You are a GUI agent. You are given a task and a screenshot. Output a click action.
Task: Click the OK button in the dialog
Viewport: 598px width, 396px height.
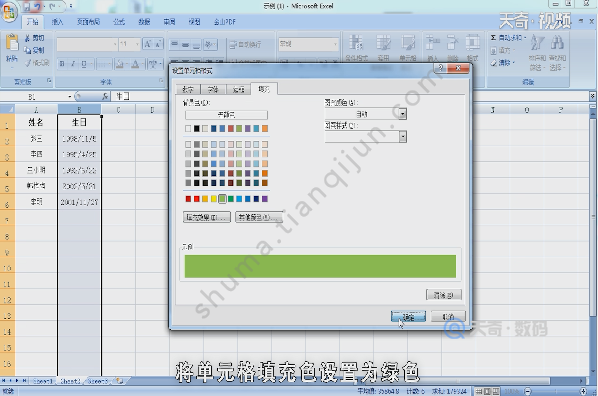(x=408, y=317)
